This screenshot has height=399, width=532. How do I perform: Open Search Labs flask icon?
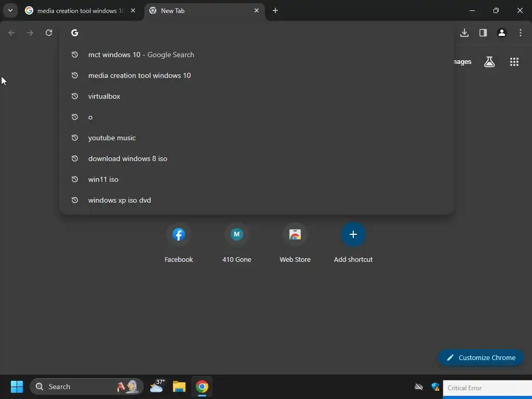coord(489,62)
